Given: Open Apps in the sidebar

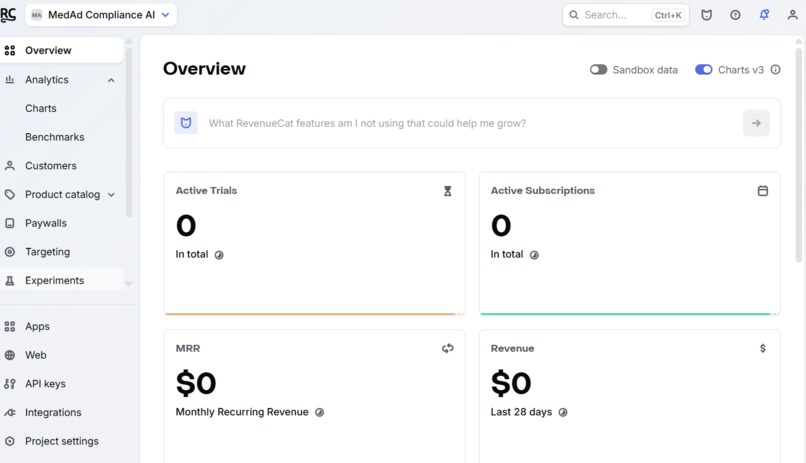Looking at the screenshot, I should pos(37,327).
